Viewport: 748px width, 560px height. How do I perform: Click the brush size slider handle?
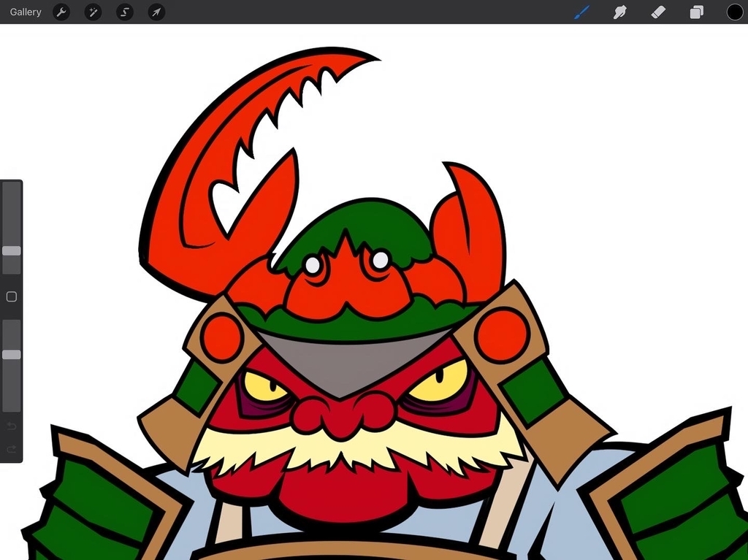tap(12, 251)
